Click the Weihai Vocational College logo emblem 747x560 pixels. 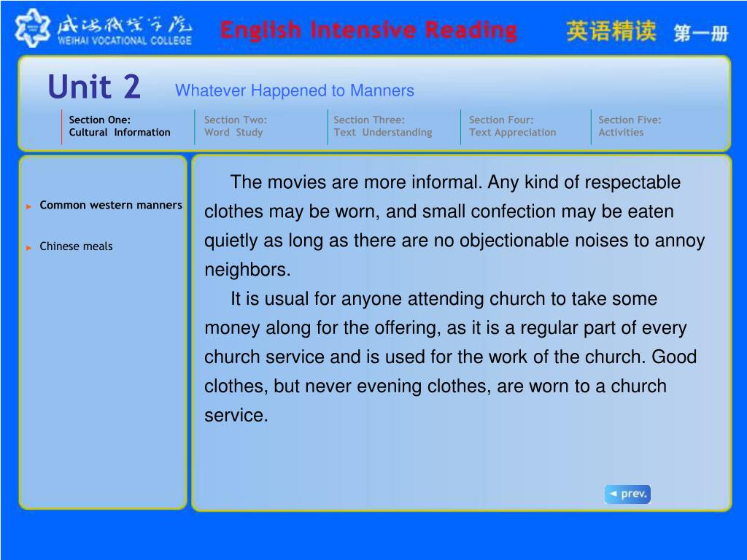[x=32, y=28]
